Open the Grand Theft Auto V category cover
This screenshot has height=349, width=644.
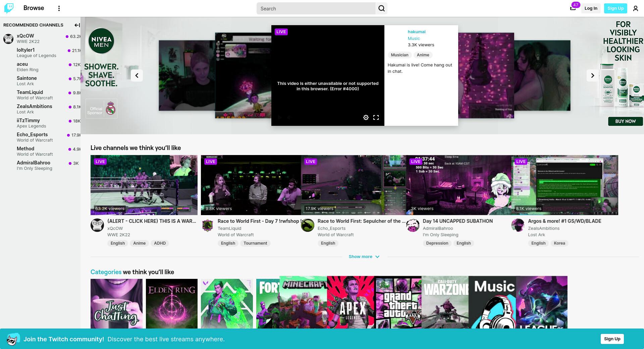coord(398,302)
